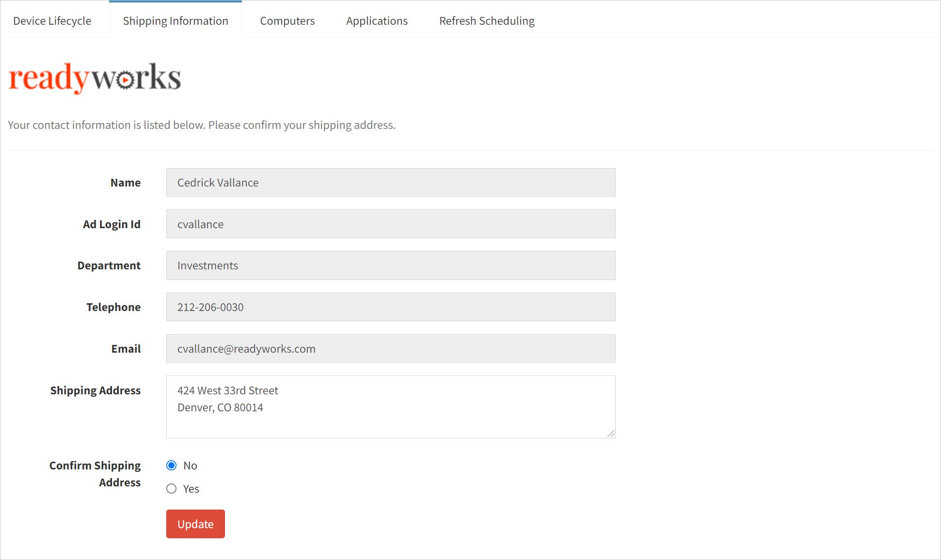This screenshot has width=941, height=560.
Task: Select the Shipping Information tab
Action: pyautogui.click(x=175, y=21)
